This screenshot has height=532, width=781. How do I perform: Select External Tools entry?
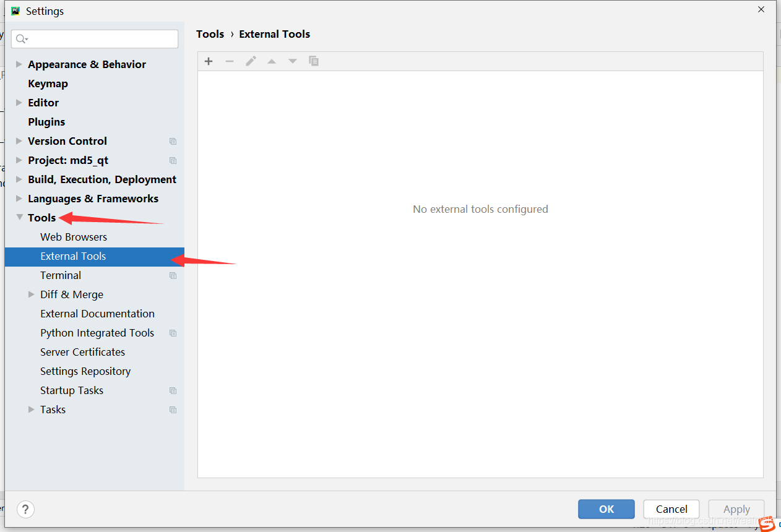point(95,256)
